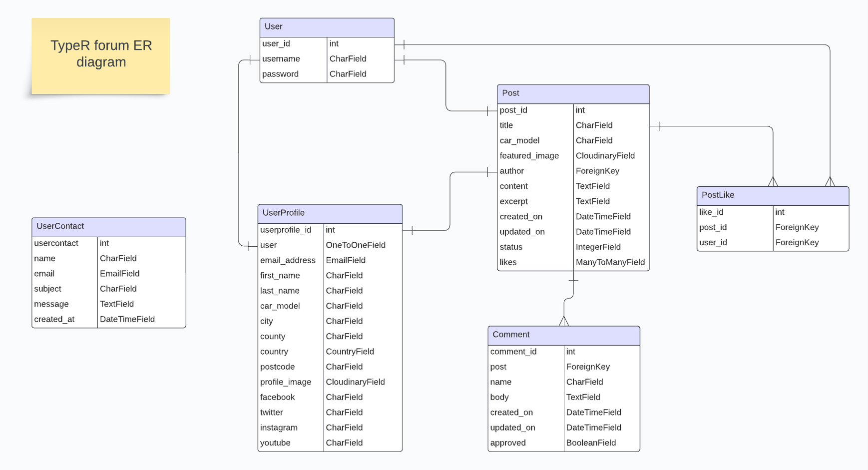Click the user_id ForeignKey row in PostLike
868x470 pixels.
coord(773,242)
